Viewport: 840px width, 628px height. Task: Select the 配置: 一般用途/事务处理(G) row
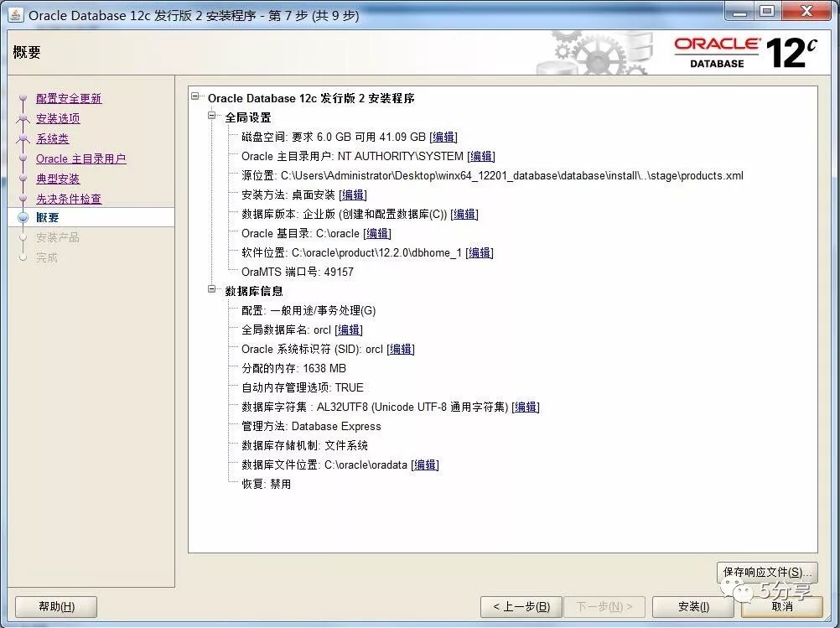tap(309, 311)
